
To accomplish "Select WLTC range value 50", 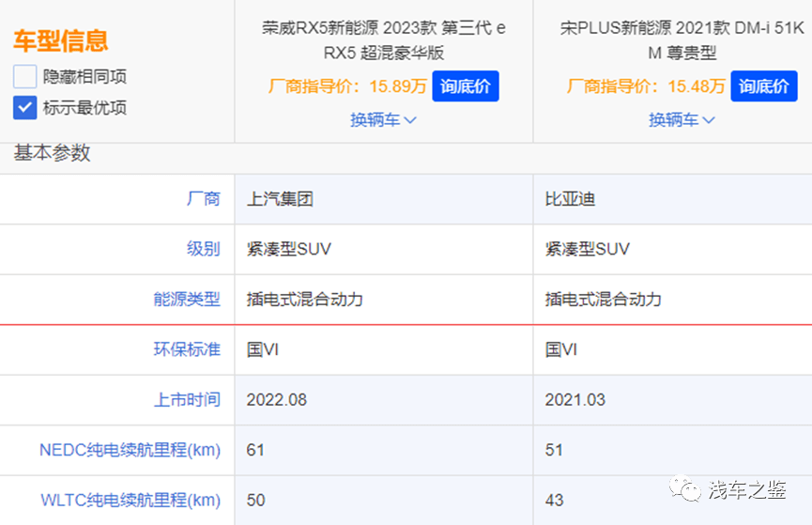I will (384, 501).
